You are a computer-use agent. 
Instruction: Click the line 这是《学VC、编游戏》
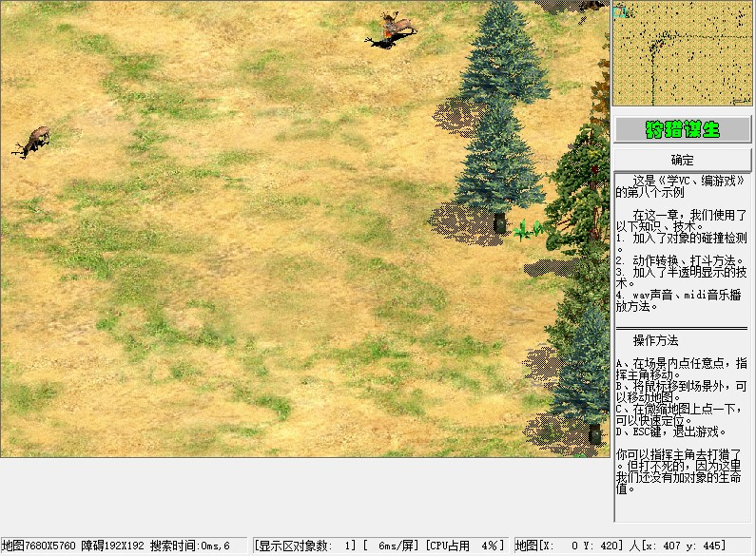[x=688, y=181]
